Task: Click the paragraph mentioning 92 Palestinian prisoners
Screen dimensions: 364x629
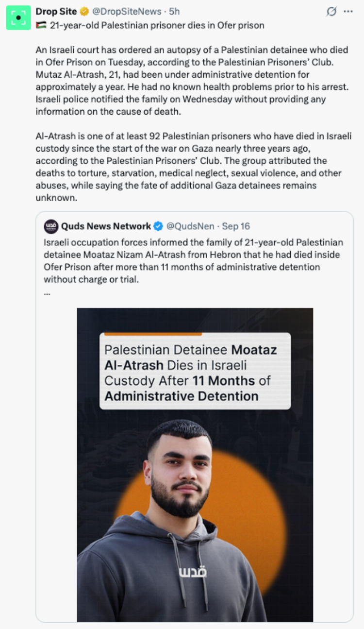Action: point(194,167)
